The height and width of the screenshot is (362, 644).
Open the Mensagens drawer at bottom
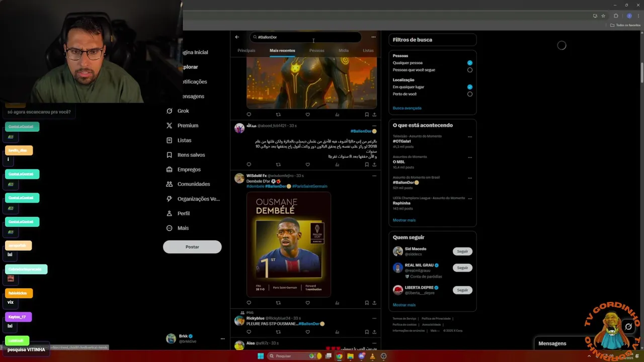click(552, 343)
